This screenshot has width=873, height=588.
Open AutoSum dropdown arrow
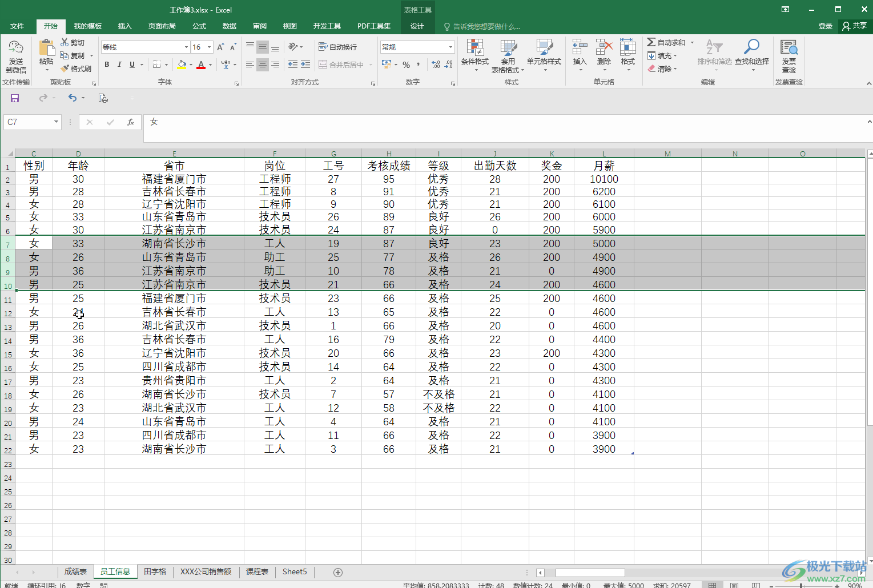point(693,42)
